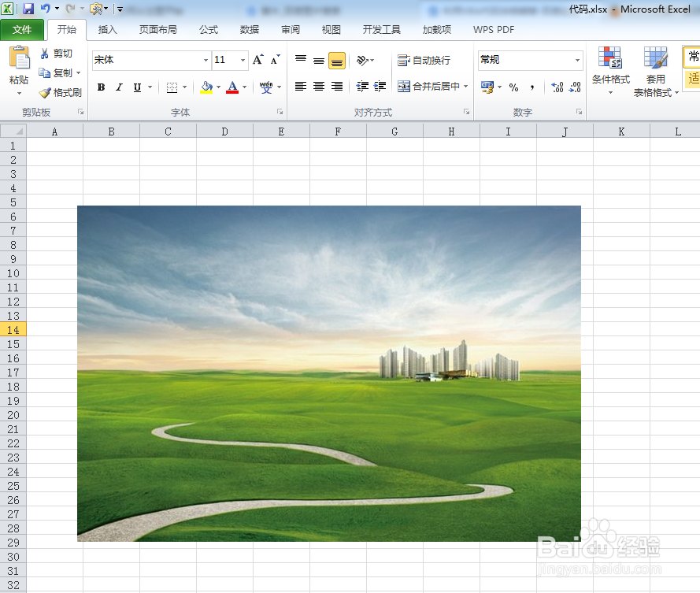Increase the cell indent
700x593 pixels.
(x=380, y=86)
